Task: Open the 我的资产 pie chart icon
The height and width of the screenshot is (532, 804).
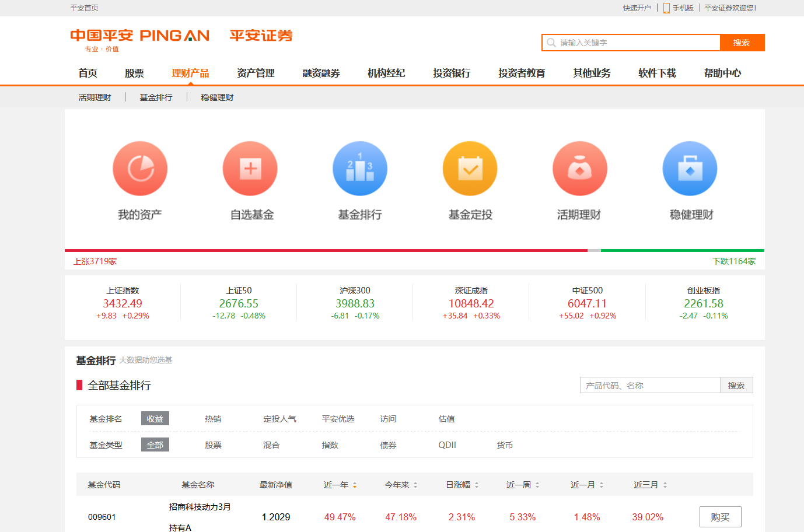Action: [x=140, y=169]
